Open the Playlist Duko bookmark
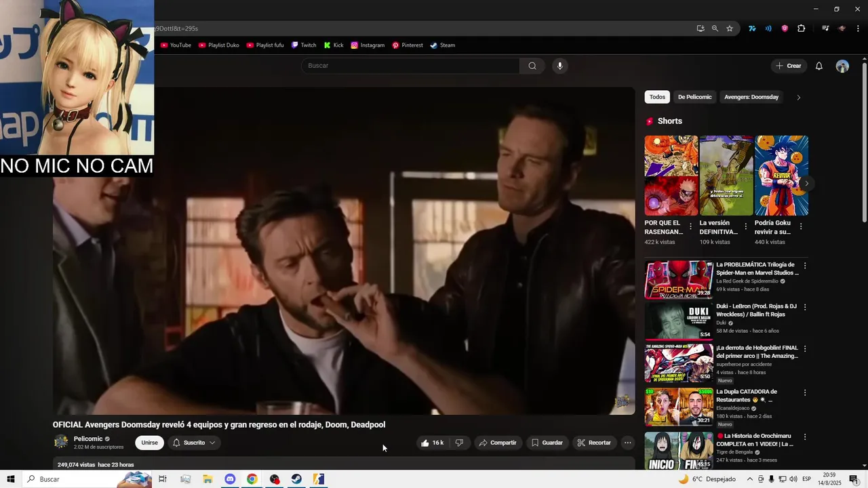Screen dimensions: 868x488 click(x=218, y=45)
